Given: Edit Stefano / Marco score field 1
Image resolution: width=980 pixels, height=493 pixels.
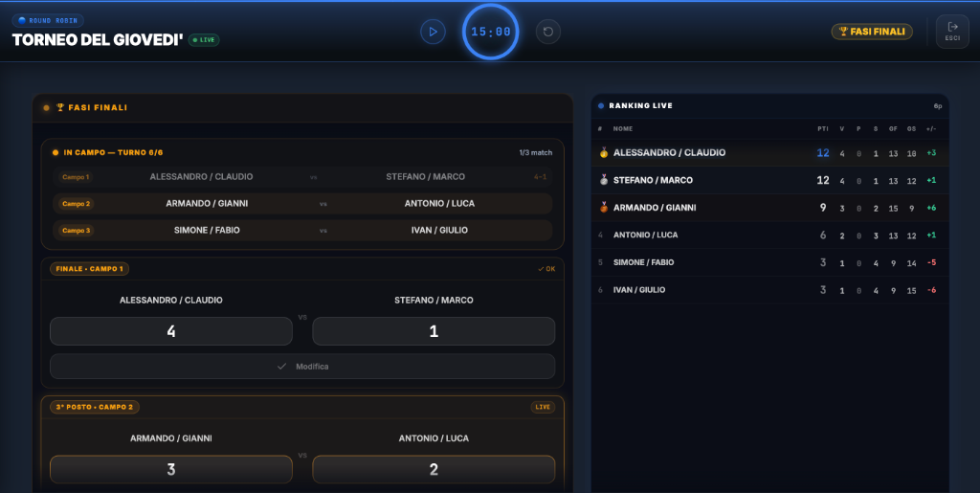Looking at the screenshot, I should [434, 331].
